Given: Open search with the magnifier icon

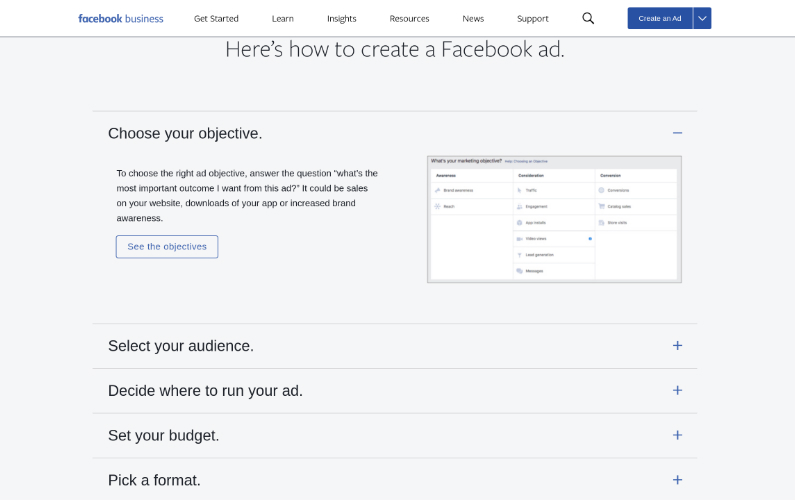Looking at the screenshot, I should pos(588,18).
